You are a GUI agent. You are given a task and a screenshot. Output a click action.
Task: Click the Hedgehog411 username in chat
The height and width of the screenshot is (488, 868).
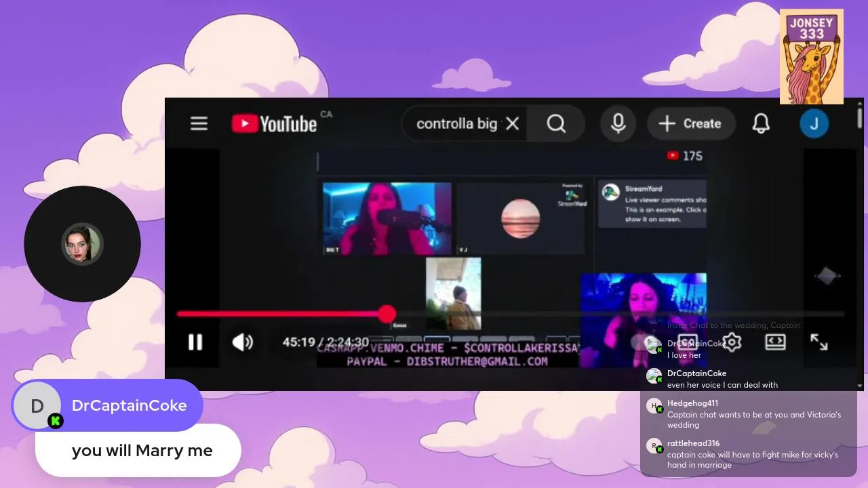692,403
